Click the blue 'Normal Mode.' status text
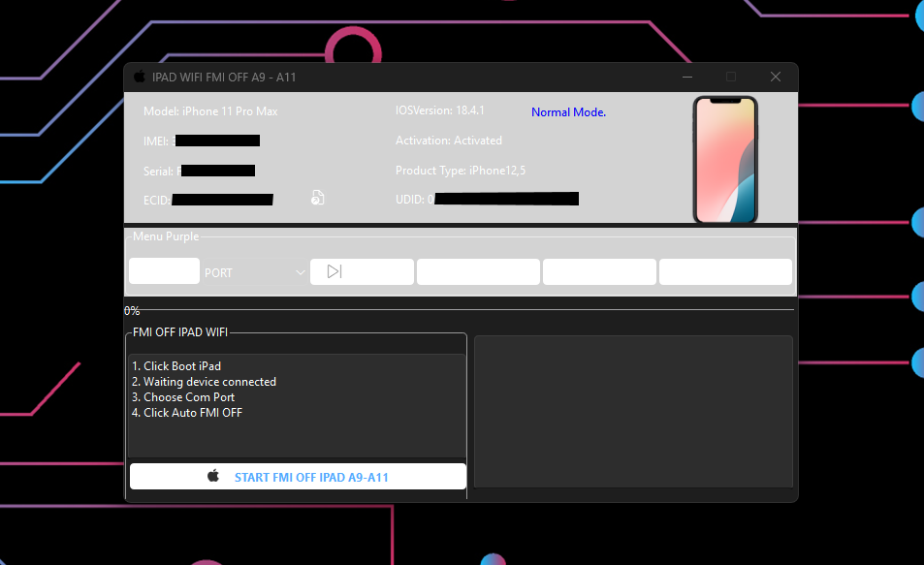The height and width of the screenshot is (565, 924). pyautogui.click(x=568, y=112)
